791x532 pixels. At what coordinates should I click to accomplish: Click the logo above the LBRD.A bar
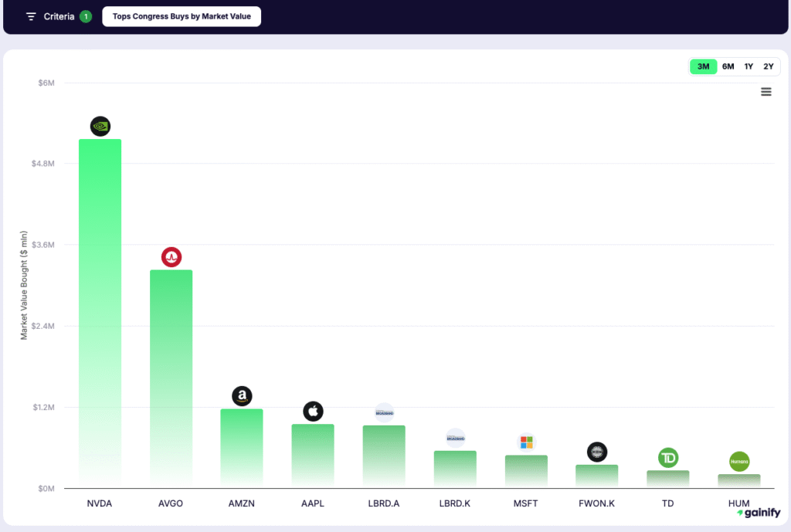tap(385, 413)
